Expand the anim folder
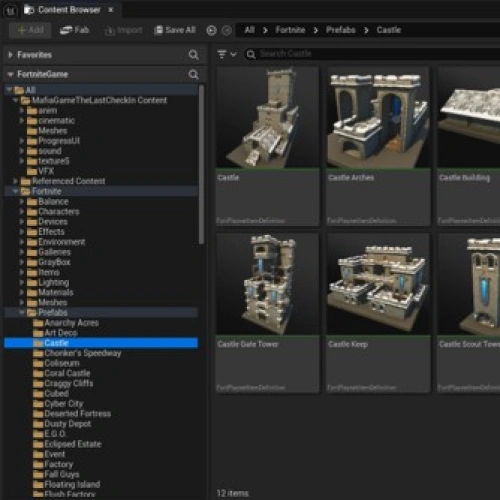 (x=22, y=110)
